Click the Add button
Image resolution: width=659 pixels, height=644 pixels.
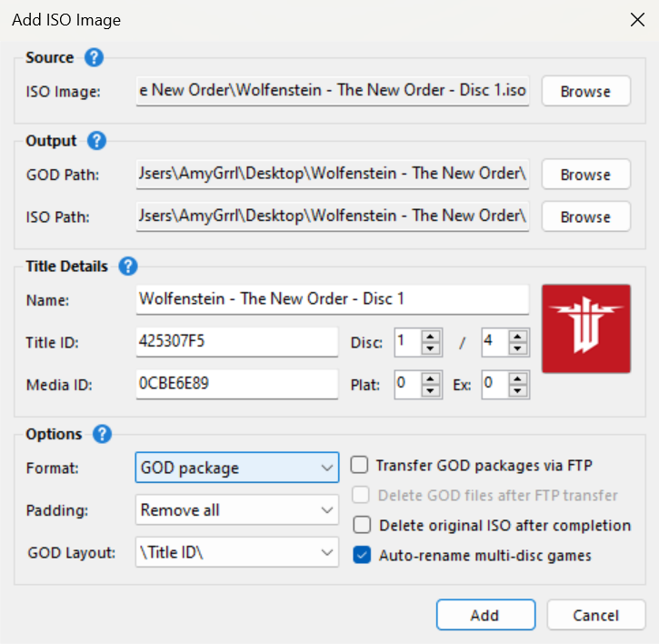pyautogui.click(x=485, y=616)
